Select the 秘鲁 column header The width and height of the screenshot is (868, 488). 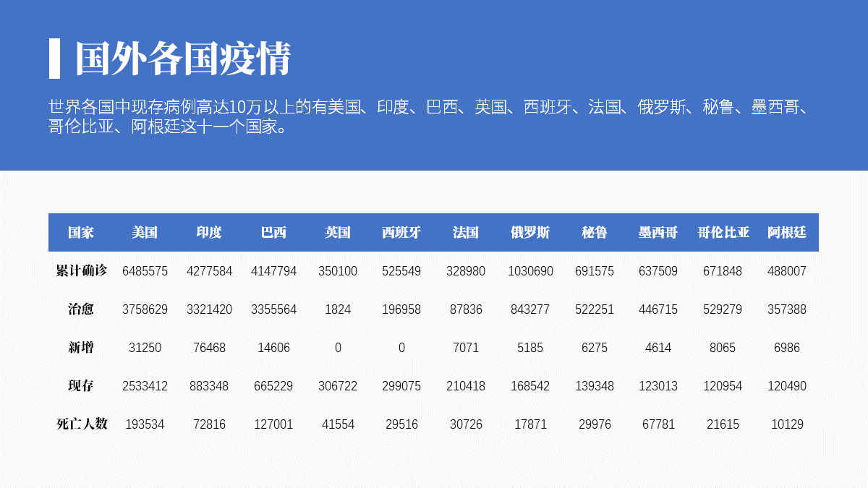click(x=595, y=233)
